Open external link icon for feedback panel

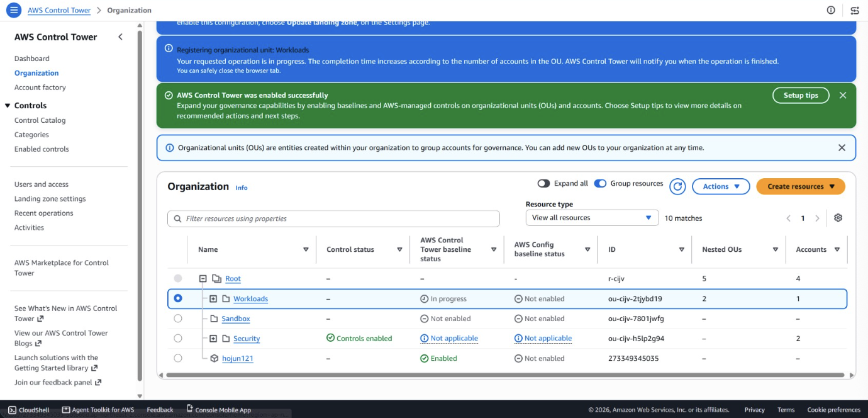point(97,382)
